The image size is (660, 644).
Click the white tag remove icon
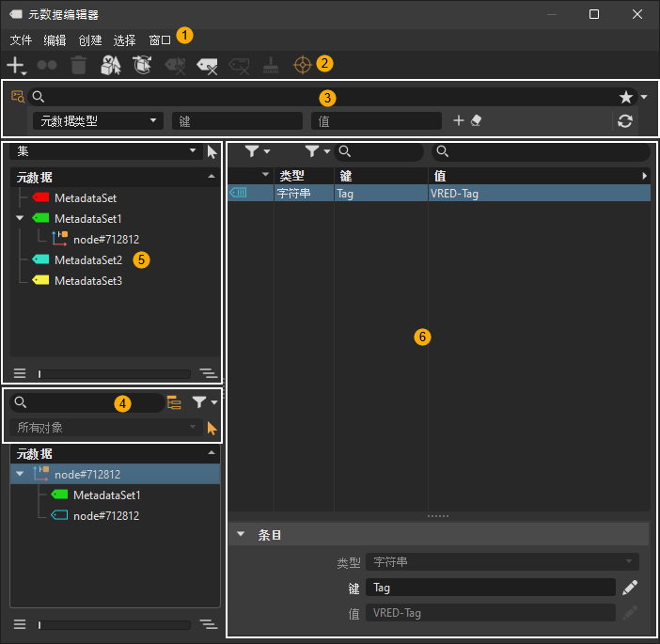coord(207,66)
